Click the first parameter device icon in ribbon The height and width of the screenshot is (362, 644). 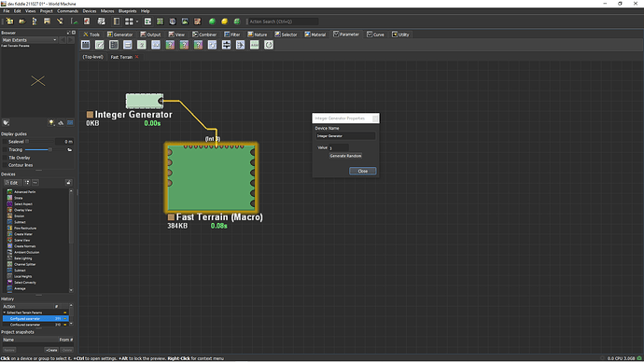(86, 45)
